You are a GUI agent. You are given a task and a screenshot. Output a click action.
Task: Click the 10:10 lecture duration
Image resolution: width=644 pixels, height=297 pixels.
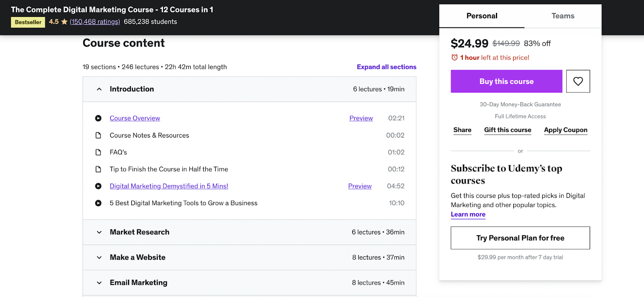pyautogui.click(x=396, y=203)
